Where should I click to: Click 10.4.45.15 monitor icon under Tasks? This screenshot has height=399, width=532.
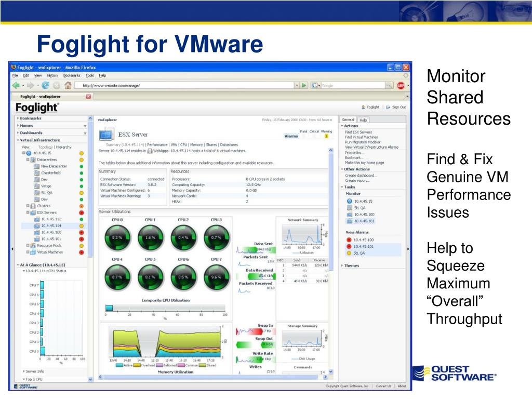[350, 201]
